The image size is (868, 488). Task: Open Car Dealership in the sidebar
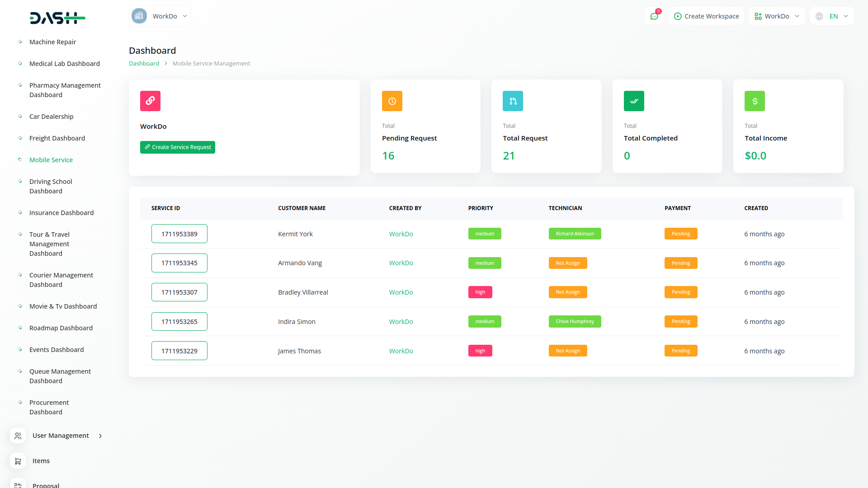(x=52, y=117)
